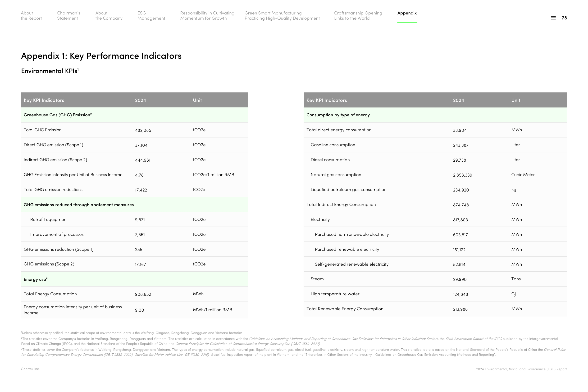The height and width of the screenshot is (392, 588).
Task: Select the value 17,167
Action: coord(140,264)
